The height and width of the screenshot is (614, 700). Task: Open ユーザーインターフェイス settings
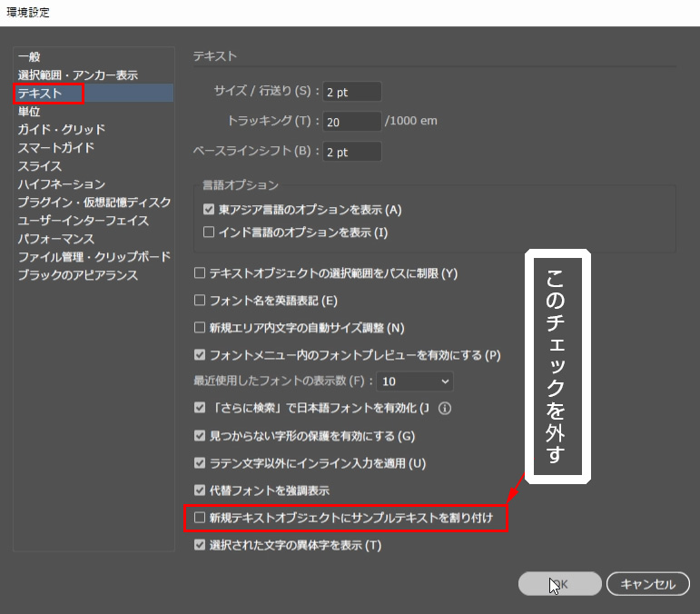point(84,221)
